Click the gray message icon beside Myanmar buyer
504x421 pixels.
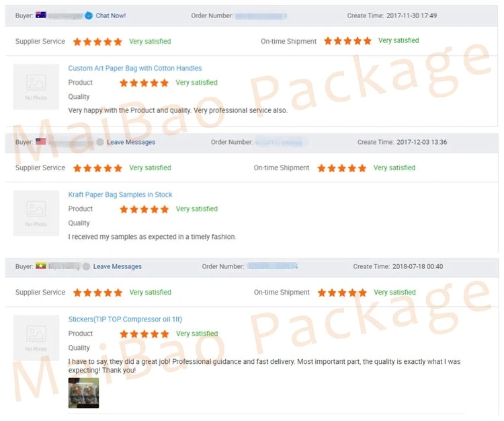[86, 266]
